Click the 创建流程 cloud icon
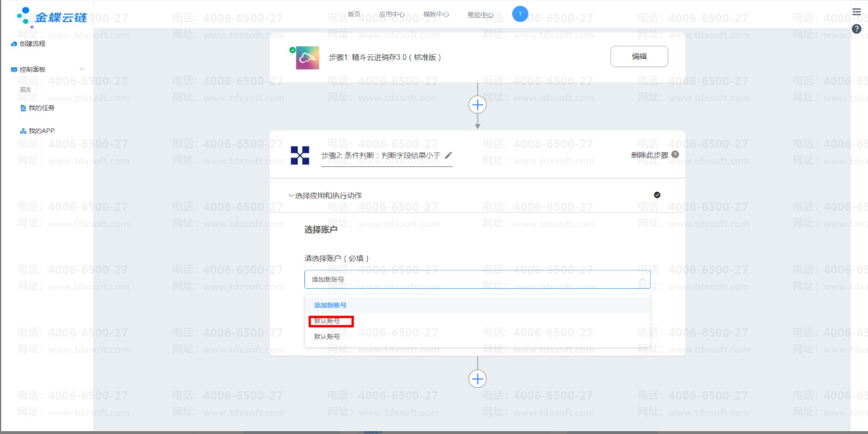 pos(14,44)
